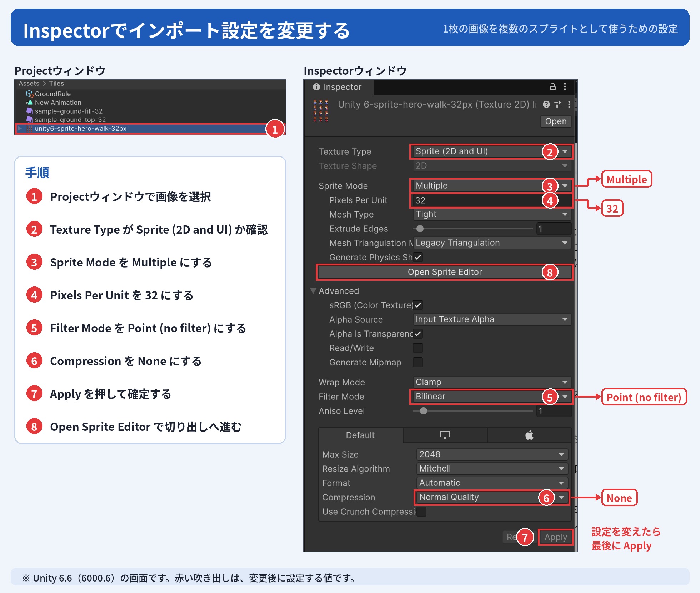Screen dimensions: 700x593
Task: Enable Use Crunch Compression checkbox
Action: 421,512
